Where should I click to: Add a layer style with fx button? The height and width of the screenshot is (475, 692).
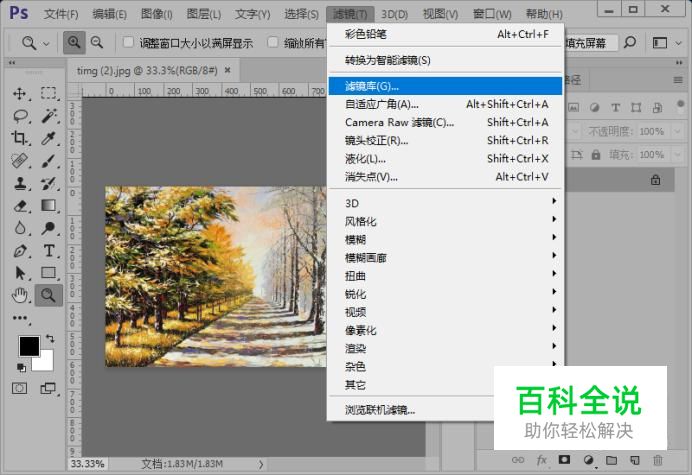pos(542,460)
